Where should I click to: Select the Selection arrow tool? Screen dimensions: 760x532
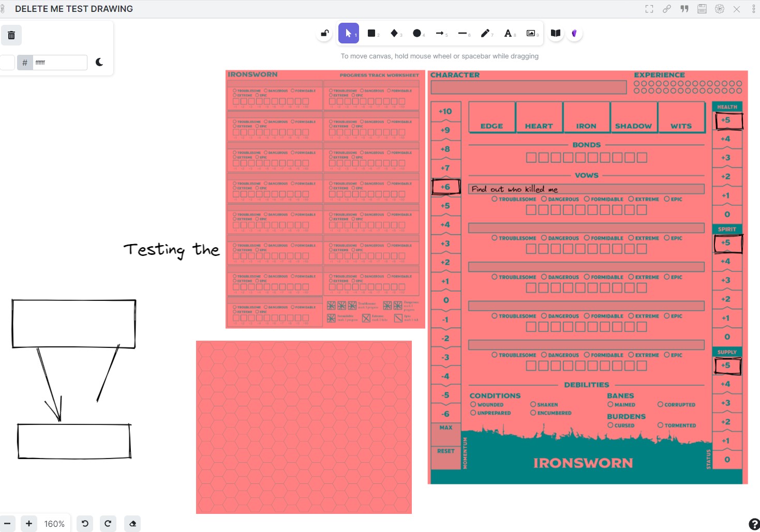(x=349, y=33)
